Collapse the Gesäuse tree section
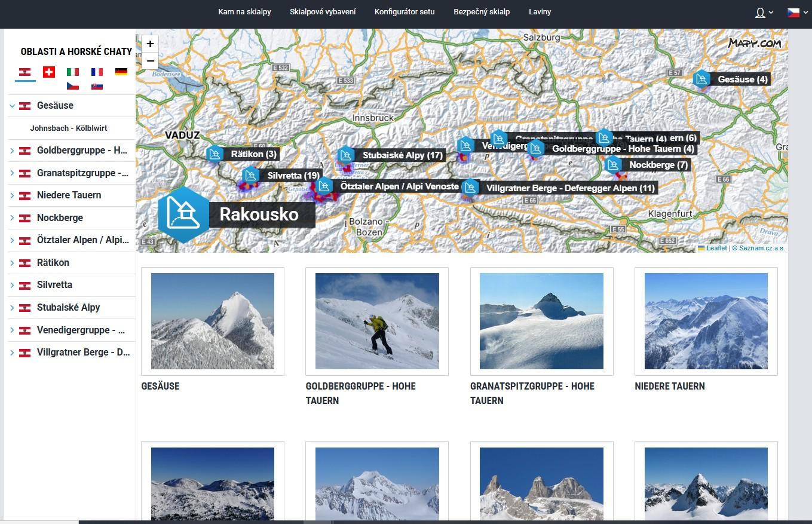The image size is (812, 524). pos(12,106)
